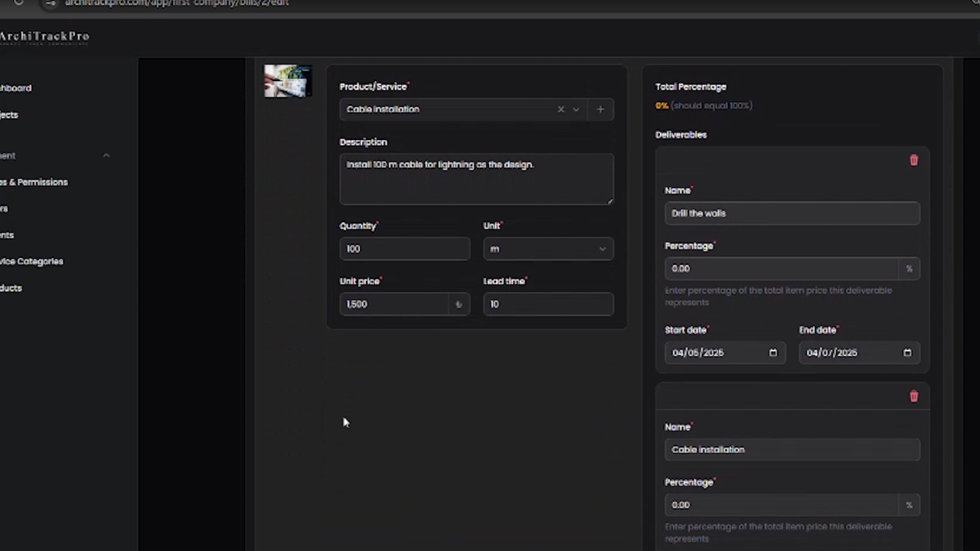Open the Start date calendar picker
This screenshot has width=980, height=551.
pyautogui.click(x=773, y=353)
